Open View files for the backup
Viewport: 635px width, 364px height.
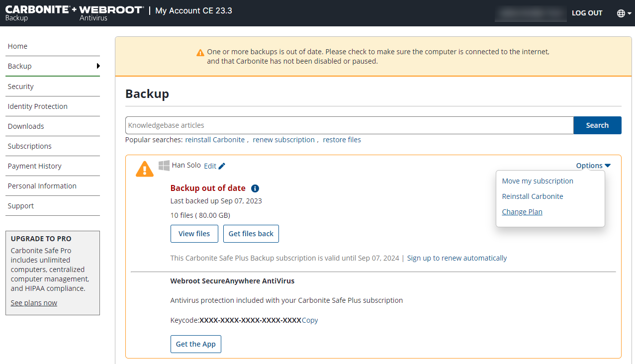194,234
